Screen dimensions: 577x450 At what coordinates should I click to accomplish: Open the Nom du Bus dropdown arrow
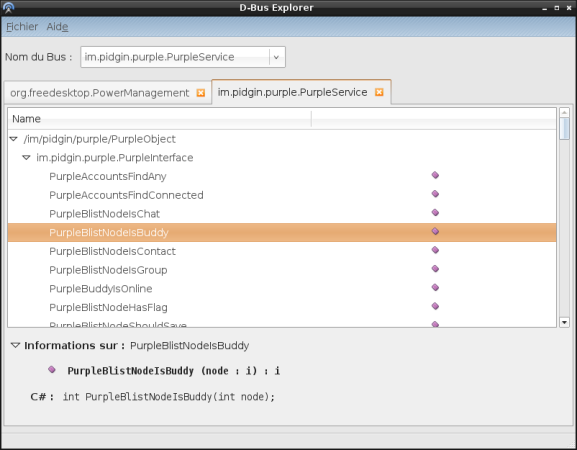pyautogui.click(x=276, y=57)
